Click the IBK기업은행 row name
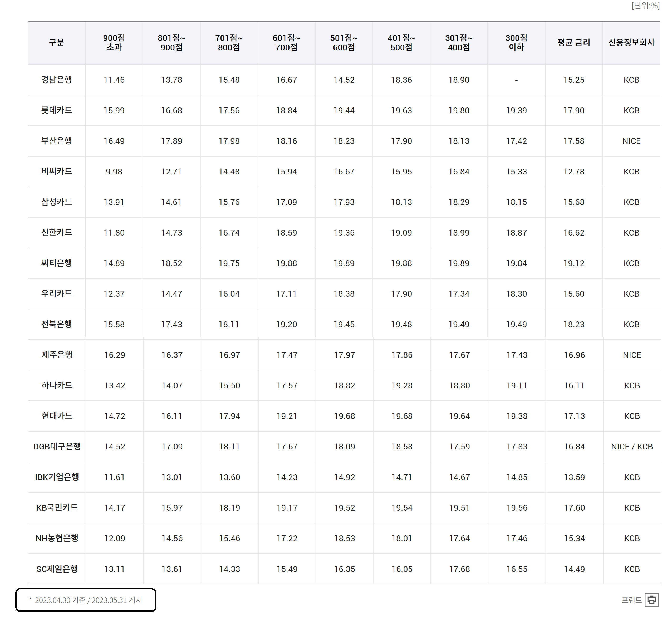This screenshot has height=621, width=672. point(57,477)
